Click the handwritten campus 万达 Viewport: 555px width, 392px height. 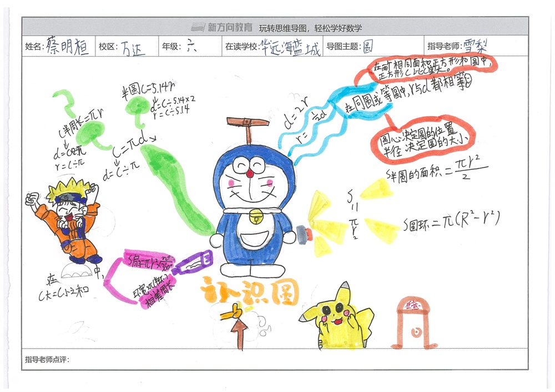(x=133, y=48)
